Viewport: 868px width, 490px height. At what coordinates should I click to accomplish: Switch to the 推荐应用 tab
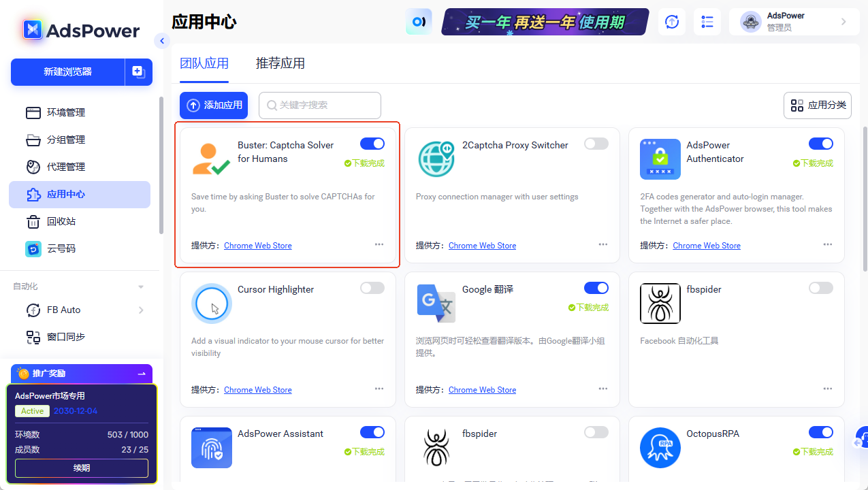280,63
